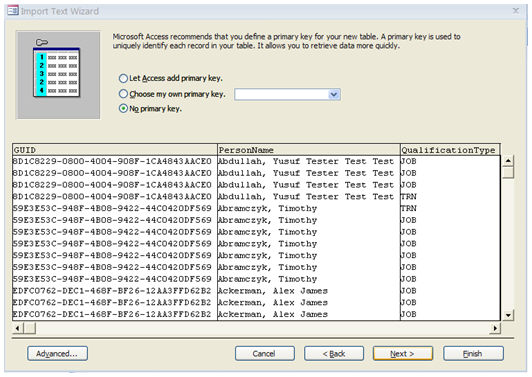The height and width of the screenshot is (377, 532).
Task: Open the primary key field dropdown
Action: click(x=334, y=94)
